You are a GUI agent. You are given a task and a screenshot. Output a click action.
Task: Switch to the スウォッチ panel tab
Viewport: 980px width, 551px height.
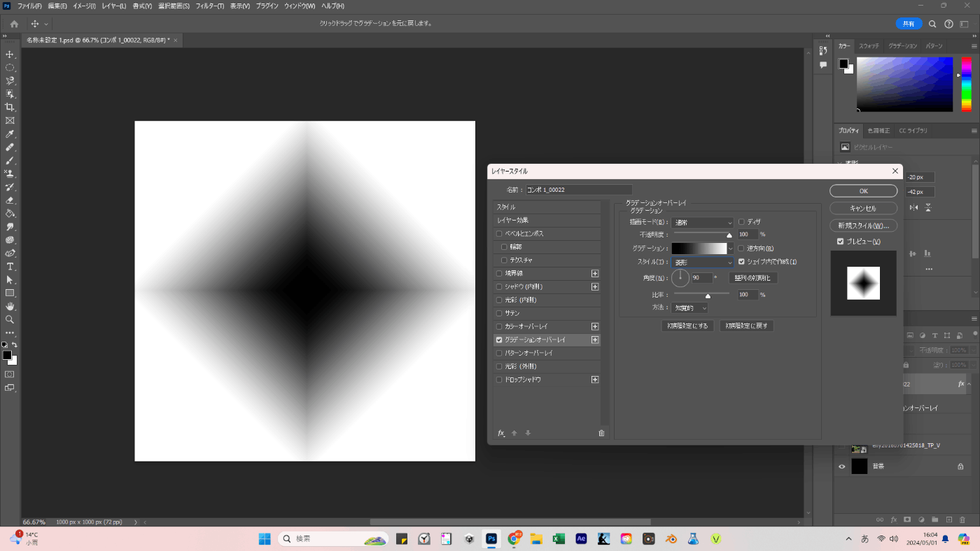click(x=869, y=46)
